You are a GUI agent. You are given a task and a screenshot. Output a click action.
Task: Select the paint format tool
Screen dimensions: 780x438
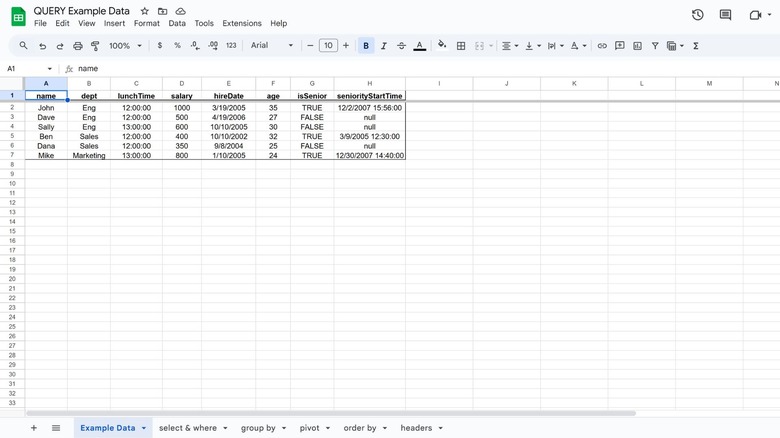coord(95,46)
